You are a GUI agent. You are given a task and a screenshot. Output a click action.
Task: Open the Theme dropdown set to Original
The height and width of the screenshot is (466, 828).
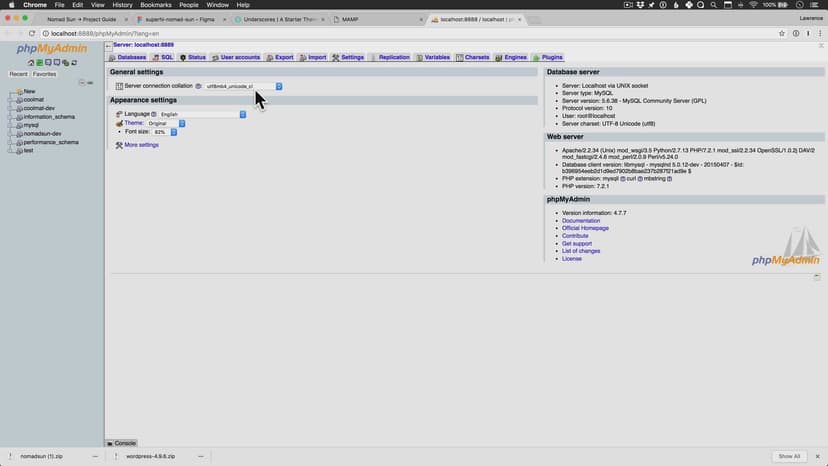pyautogui.click(x=165, y=123)
